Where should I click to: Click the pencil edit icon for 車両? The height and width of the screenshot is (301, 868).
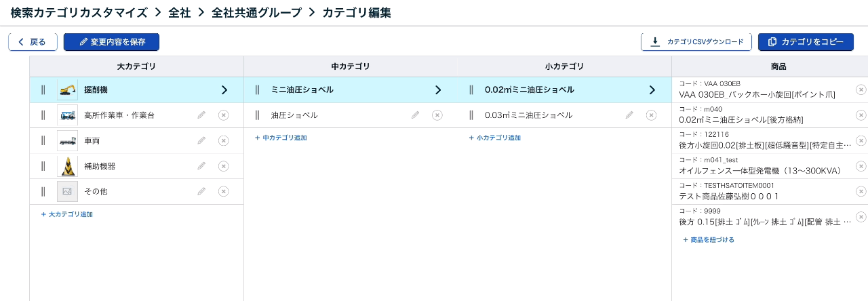click(201, 140)
